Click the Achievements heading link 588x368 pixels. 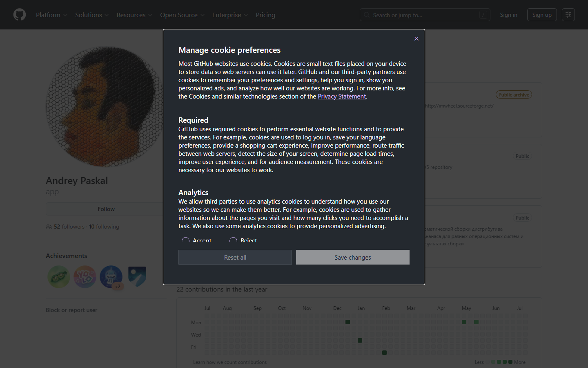(66, 256)
